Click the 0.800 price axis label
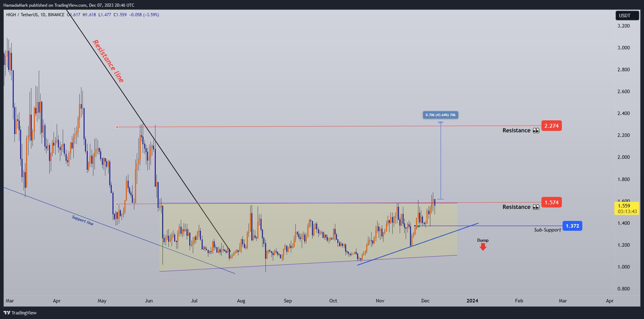The image size is (644, 319). click(624, 289)
